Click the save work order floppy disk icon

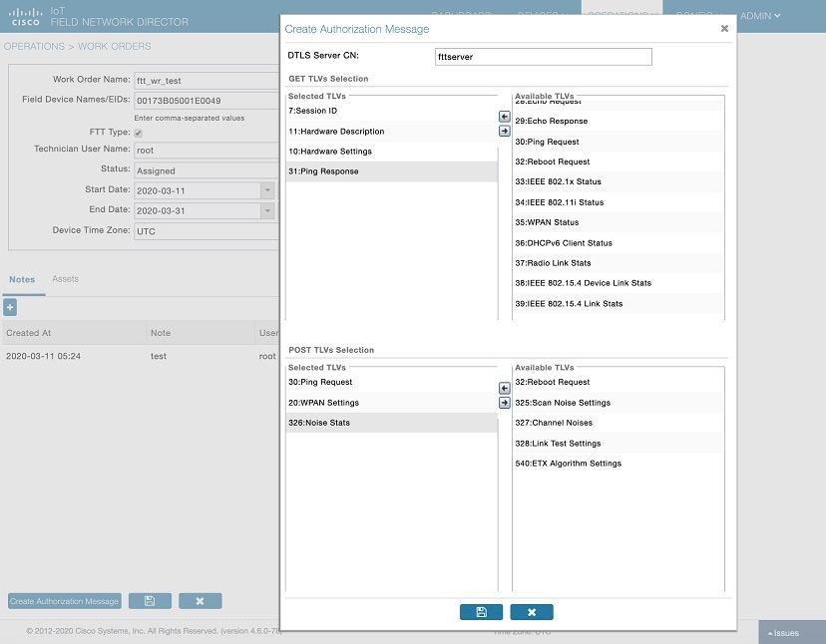pyautogui.click(x=150, y=600)
